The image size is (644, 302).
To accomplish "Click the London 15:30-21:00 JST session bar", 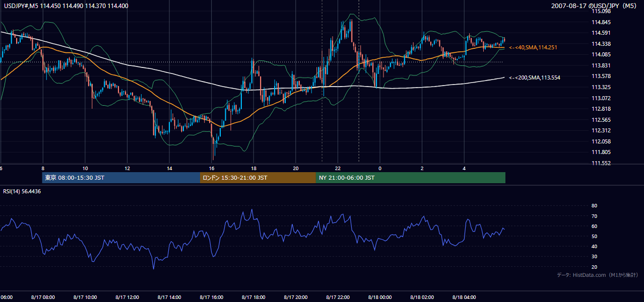I will tap(258, 178).
